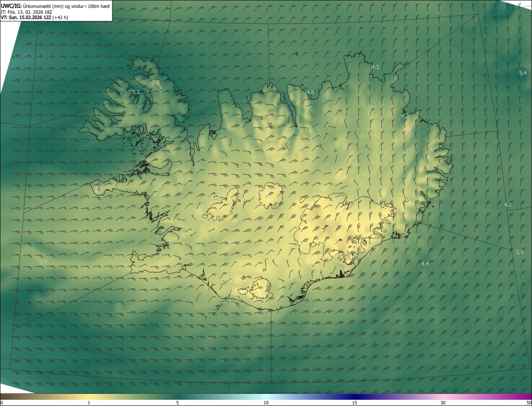The width and height of the screenshot is (532, 406).
Task: Click the 5.2 value label on the map
Action: (136, 92)
